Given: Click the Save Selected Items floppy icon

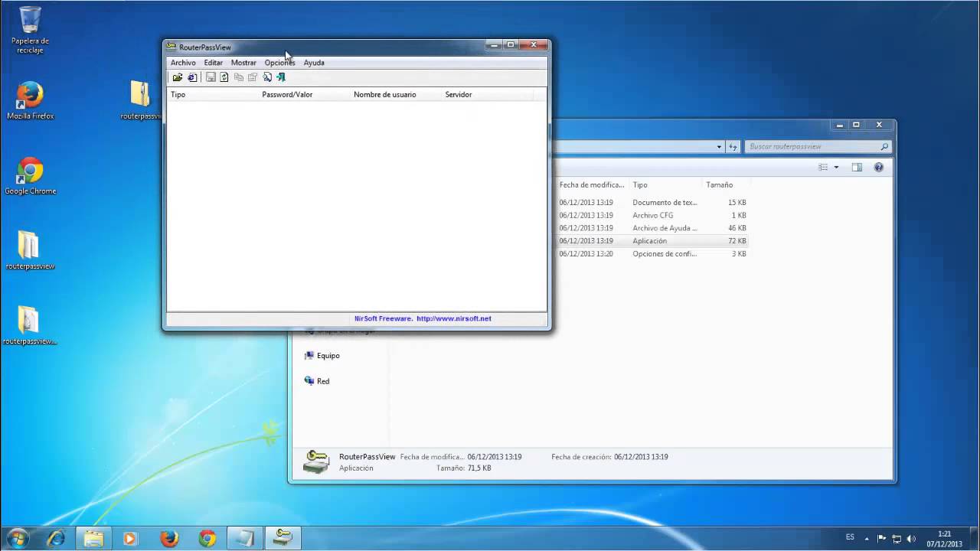Looking at the screenshot, I should pyautogui.click(x=211, y=77).
